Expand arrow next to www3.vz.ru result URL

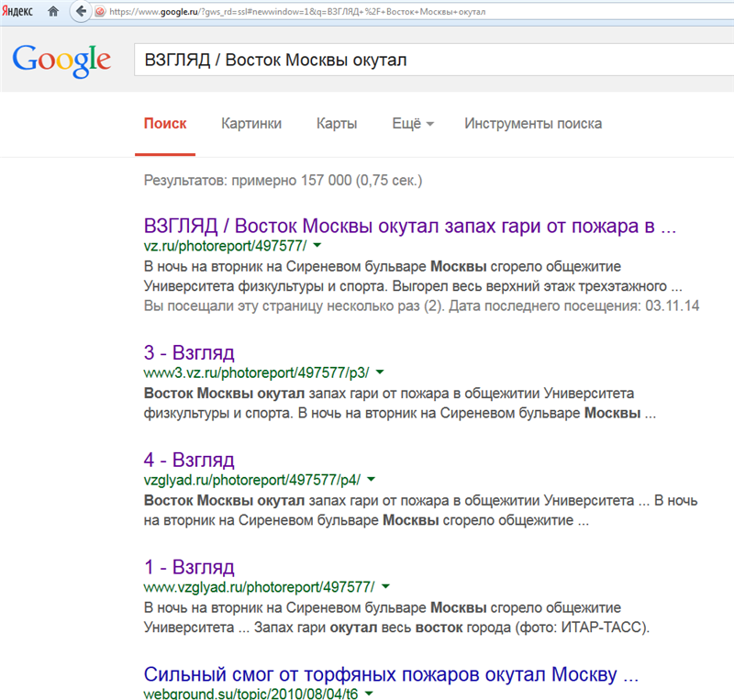click(x=380, y=372)
